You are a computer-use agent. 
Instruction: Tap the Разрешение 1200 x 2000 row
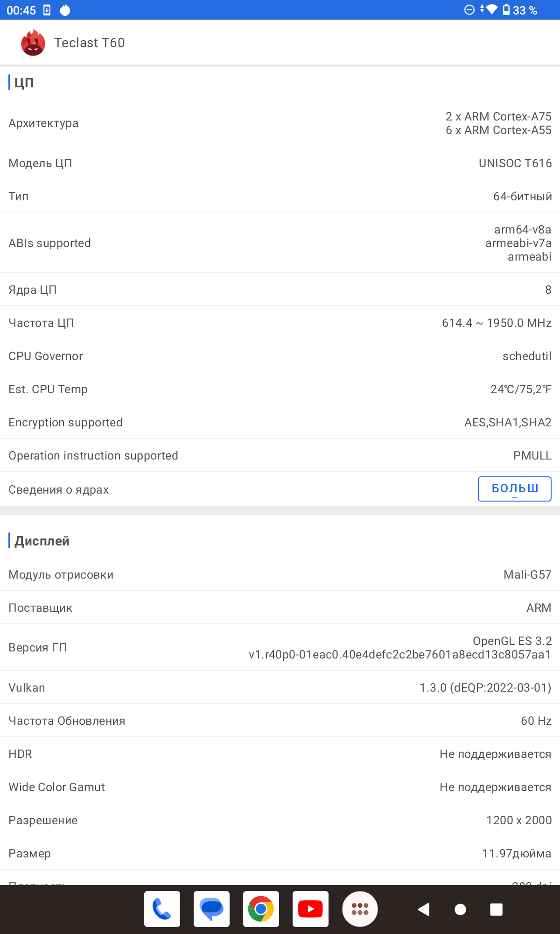click(280, 820)
